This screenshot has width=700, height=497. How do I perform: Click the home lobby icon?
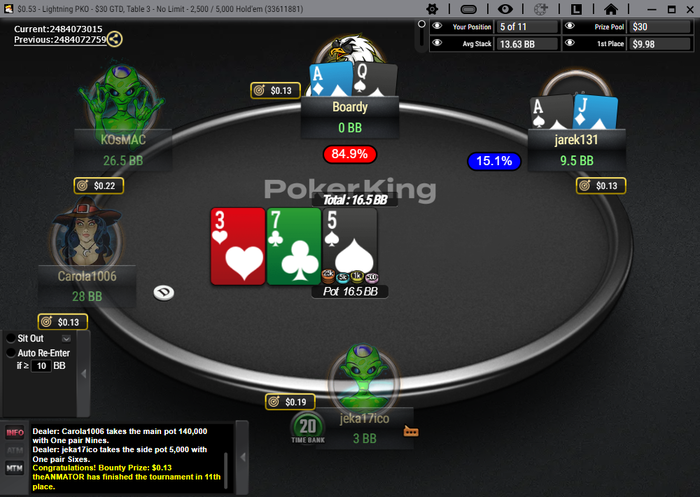[611, 9]
